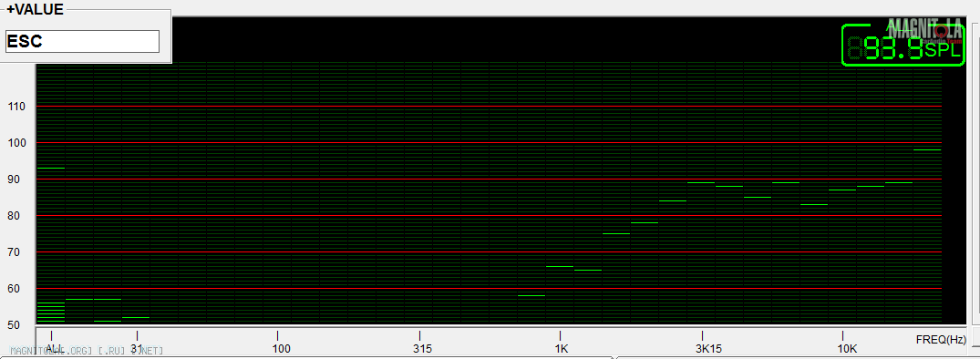The image size is (980, 359).
Task: Click the 110 dB level label
Action: coord(17,107)
